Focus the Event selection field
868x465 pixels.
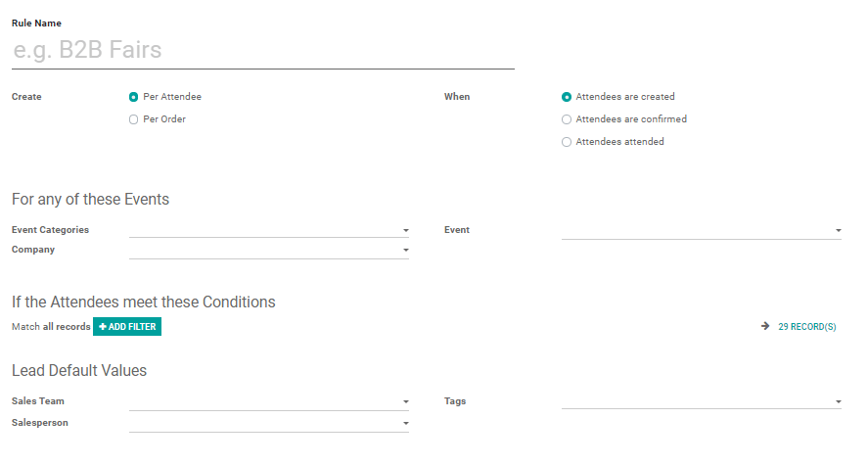(x=695, y=230)
